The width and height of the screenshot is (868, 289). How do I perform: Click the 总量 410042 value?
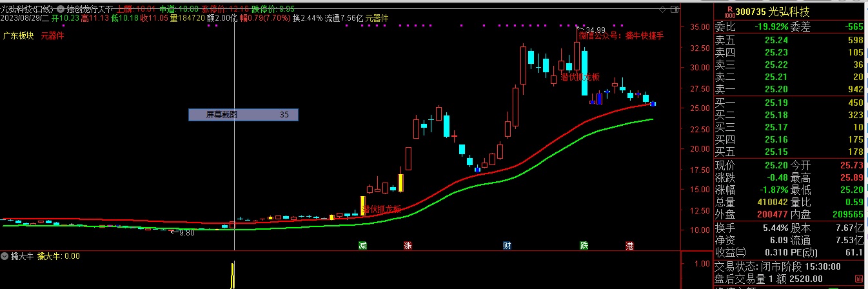tap(773, 202)
